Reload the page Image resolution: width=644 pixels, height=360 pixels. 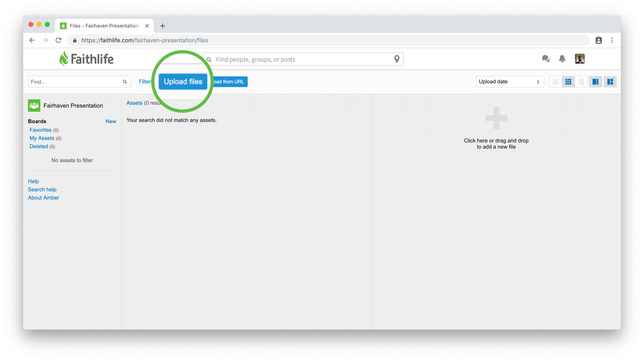click(x=58, y=40)
